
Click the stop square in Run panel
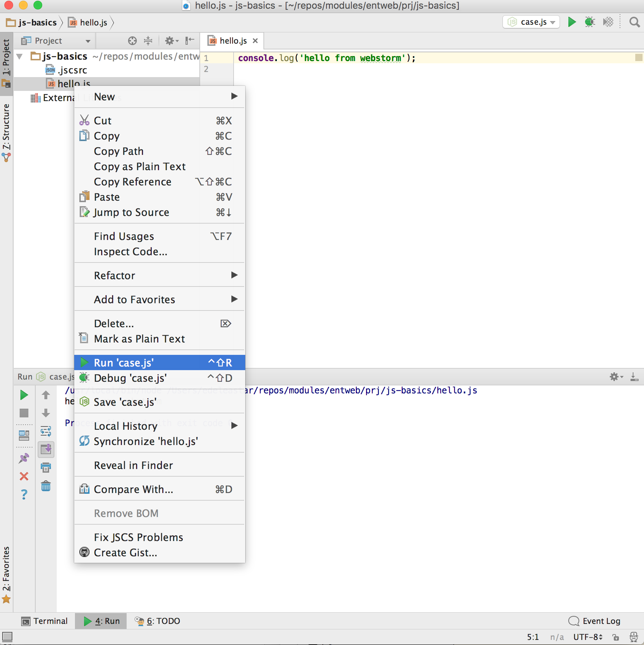click(24, 413)
